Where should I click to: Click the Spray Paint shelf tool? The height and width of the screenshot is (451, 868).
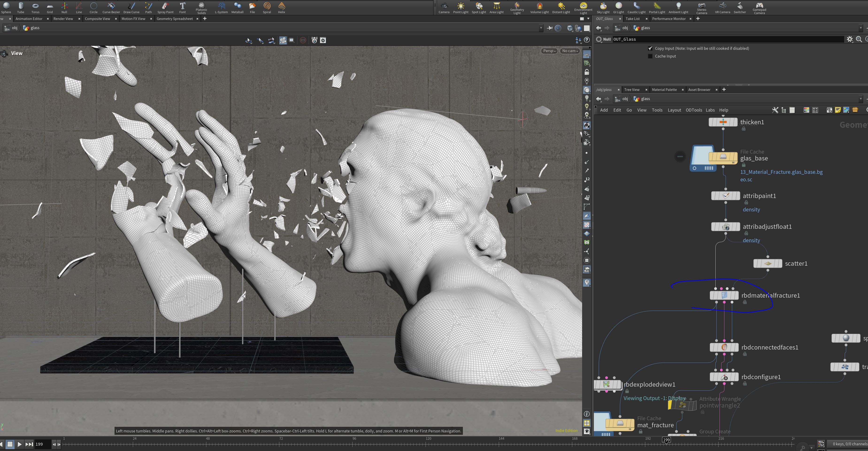(x=165, y=8)
